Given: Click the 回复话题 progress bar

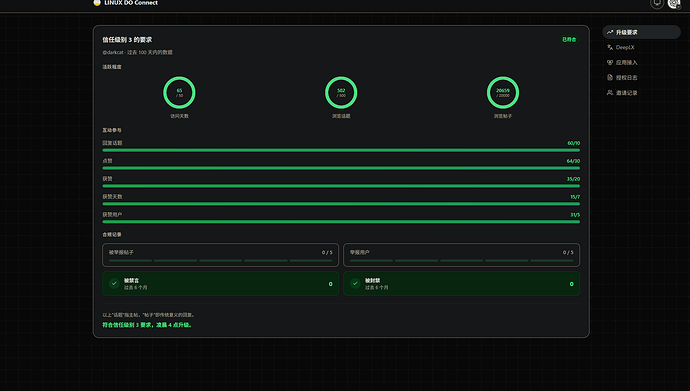Looking at the screenshot, I should tap(341, 150).
